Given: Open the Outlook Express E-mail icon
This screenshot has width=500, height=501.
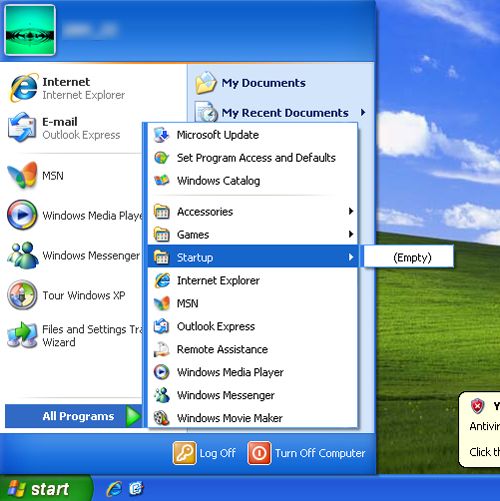Looking at the screenshot, I should [22, 127].
